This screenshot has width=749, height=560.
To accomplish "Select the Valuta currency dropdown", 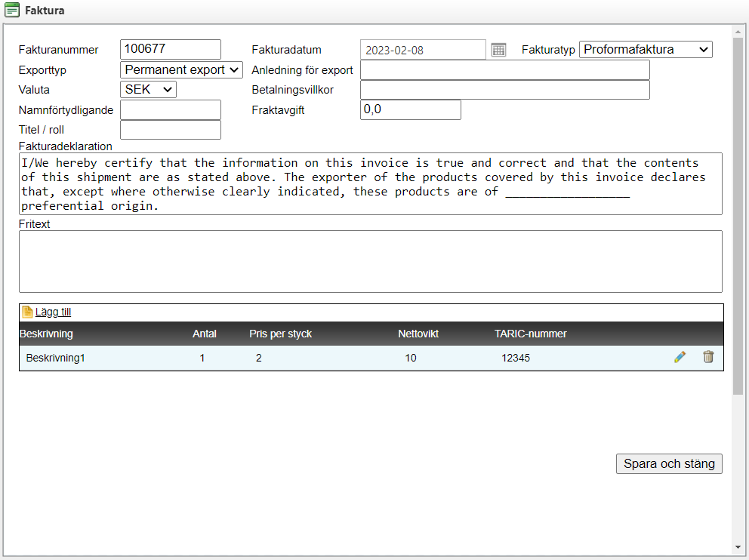I will coord(148,89).
